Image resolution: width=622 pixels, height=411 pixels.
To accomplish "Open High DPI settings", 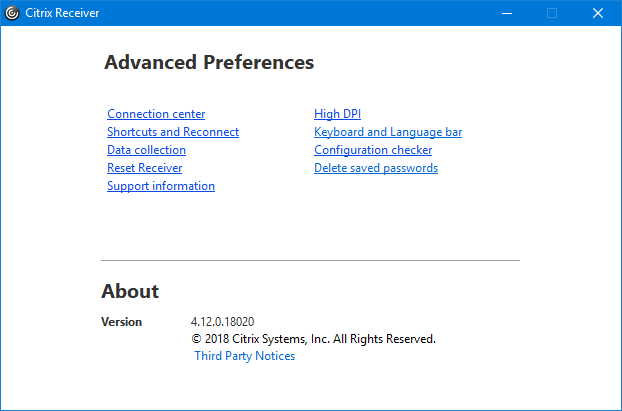I will click(337, 114).
